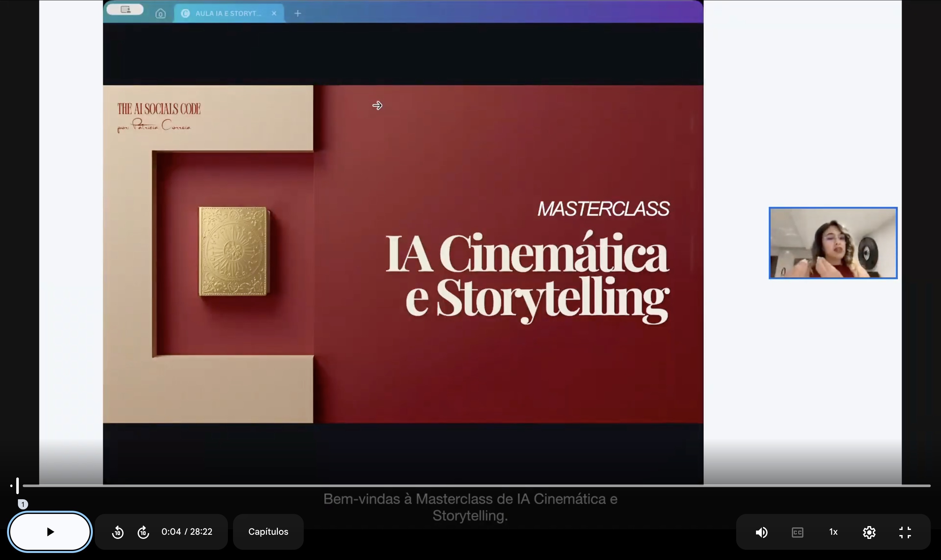Click the presenter webcam thumbnail

tap(833, 243)
